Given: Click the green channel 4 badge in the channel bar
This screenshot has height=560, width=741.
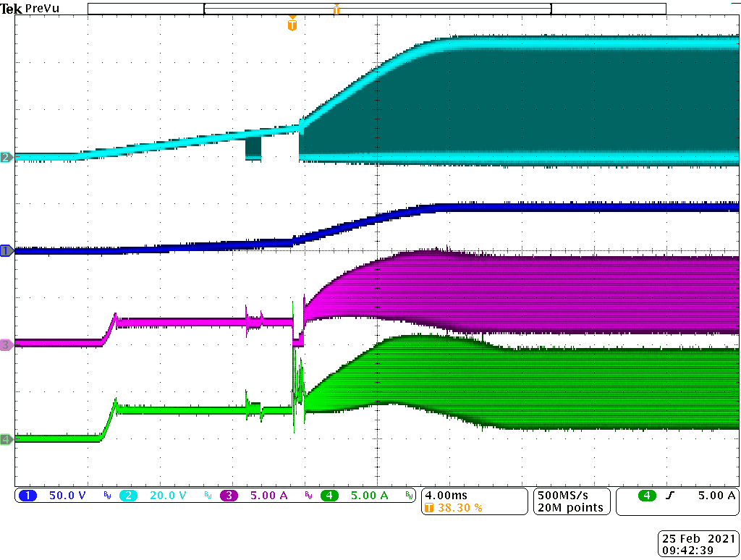Looking at the screenshot, I should coord(329,496).
